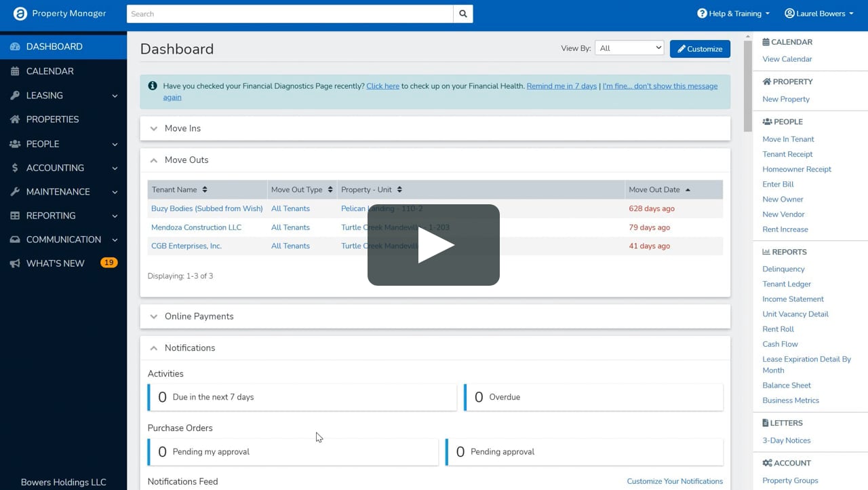Screen dimensions: 868x490
Task: Click in the Search input field
Action: tap(290, 14)
